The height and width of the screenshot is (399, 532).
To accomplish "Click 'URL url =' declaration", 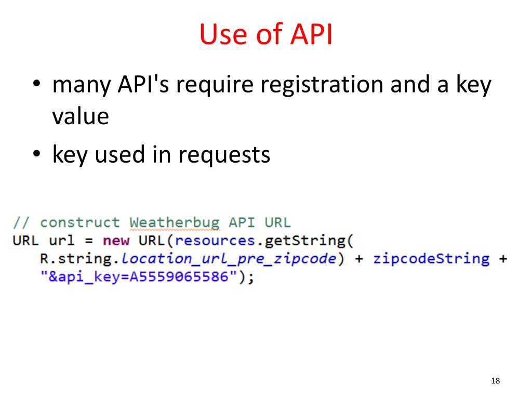I will [x=52, y=241].
